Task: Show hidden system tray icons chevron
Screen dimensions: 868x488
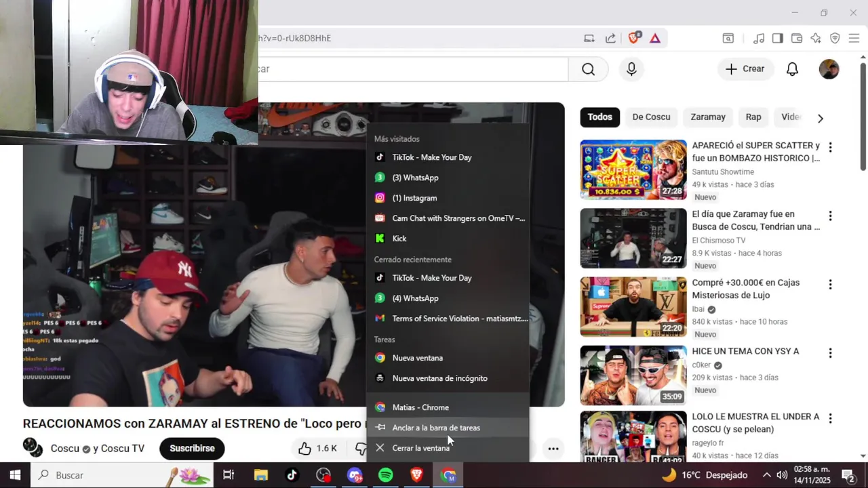Action: coord(767,475)
